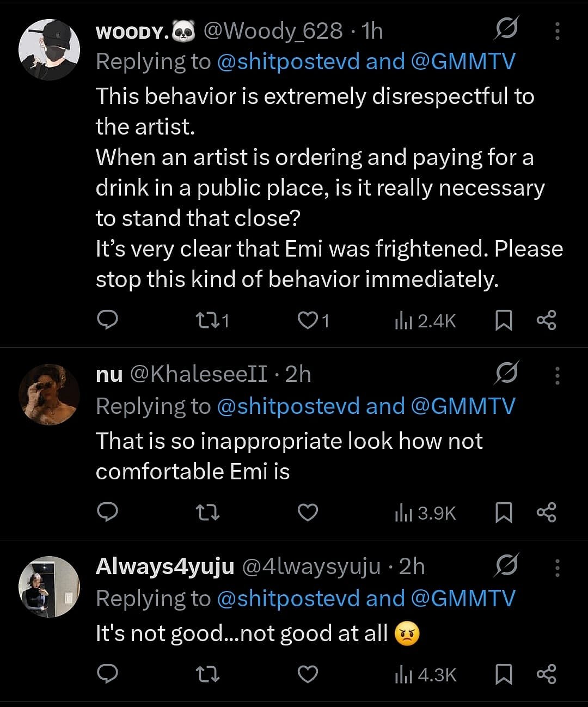Bookmark Always4yuju's tweet
The image size is (588, 707).
504,675
